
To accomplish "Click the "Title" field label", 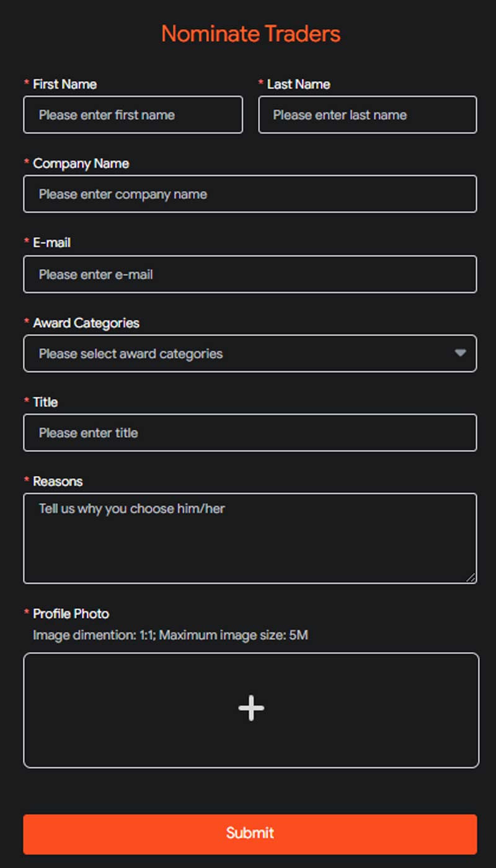I will (45, 402).
